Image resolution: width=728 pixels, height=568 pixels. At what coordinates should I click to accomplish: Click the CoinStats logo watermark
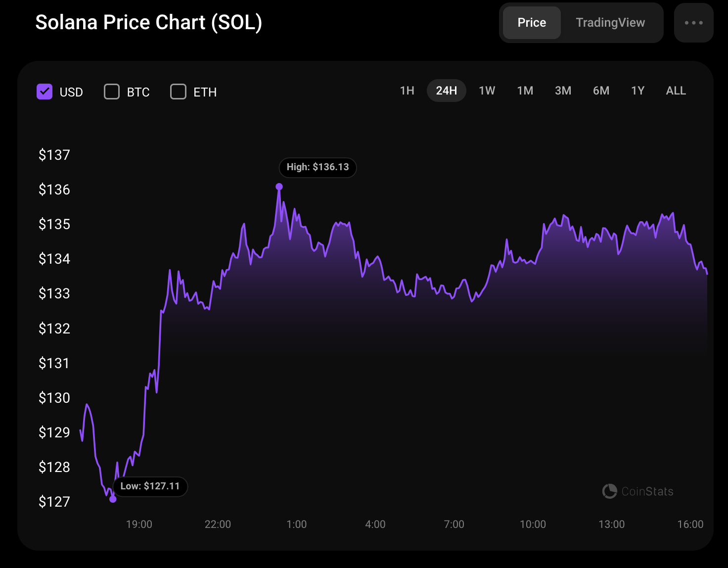[637, 491]
